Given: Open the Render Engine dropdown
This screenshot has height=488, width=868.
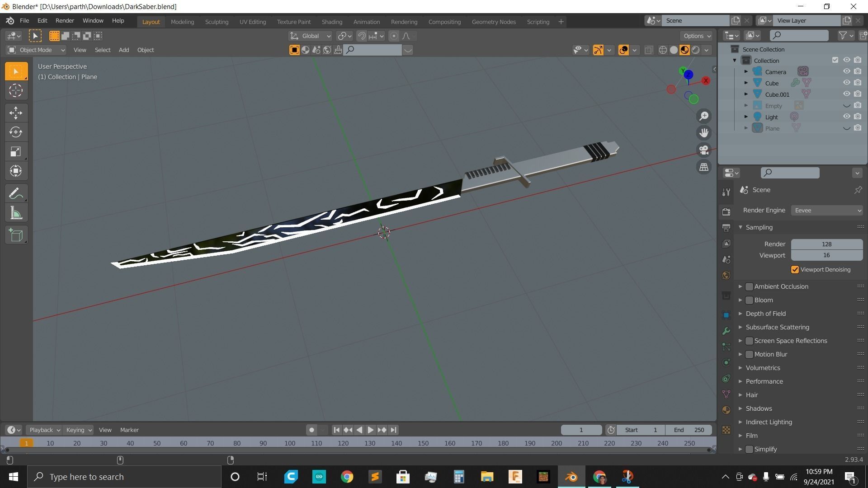Looking at the screenshot, I should (x=827, y=211).
